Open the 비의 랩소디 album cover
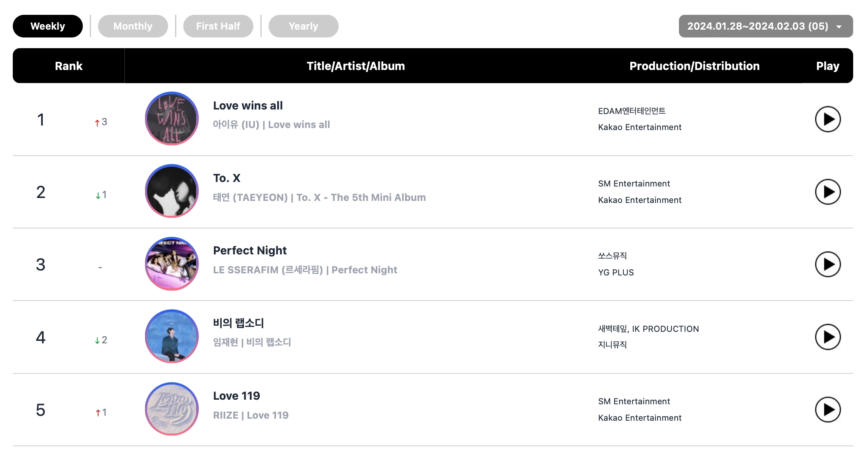The image size is (868, 452). tap(172, 336)
